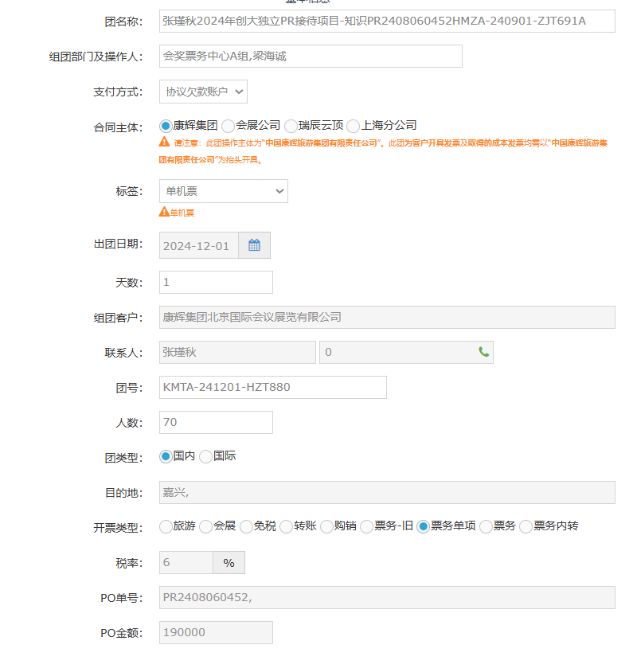Open the 支付方式 dropdown
Viewport: 633px width, 672px height.
[x=203, y=92]
